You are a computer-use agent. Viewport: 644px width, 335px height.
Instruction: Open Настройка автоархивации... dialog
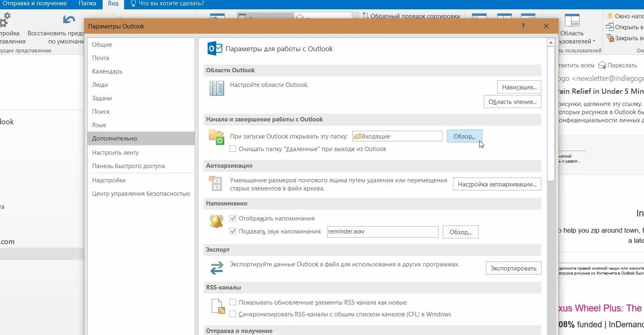(x=497, y=184)
